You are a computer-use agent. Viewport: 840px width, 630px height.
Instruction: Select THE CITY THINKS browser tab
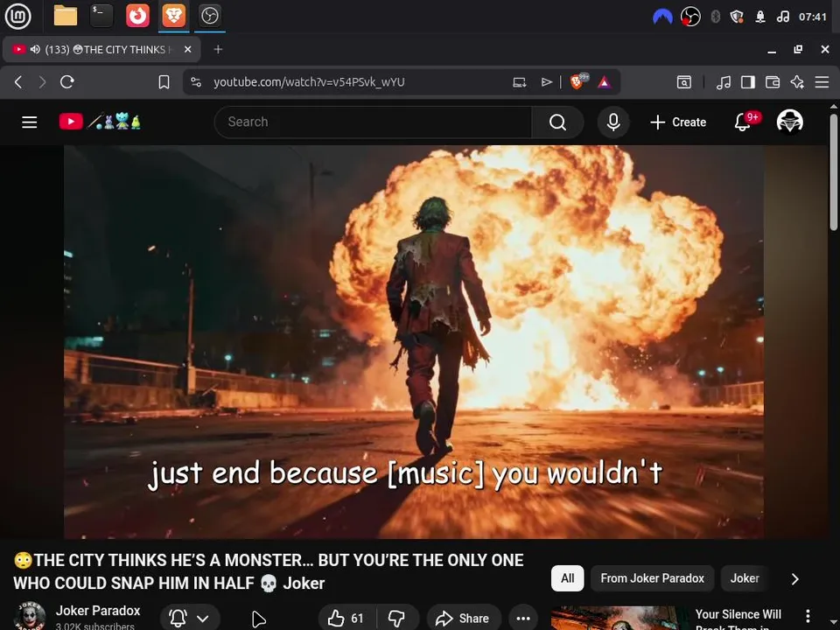click(x=101, y=49)
